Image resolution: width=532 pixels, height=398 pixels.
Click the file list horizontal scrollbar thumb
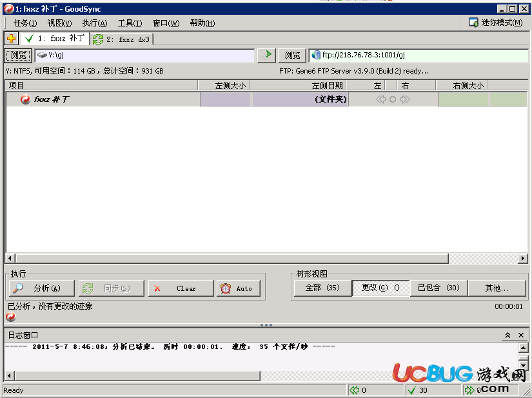(x=232, y=258)
